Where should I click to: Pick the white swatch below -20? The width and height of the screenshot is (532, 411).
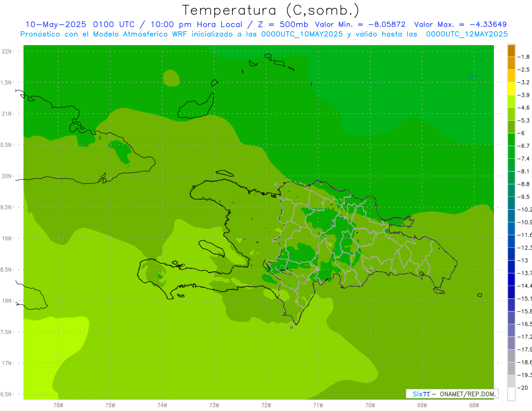[x=511, y=394]
